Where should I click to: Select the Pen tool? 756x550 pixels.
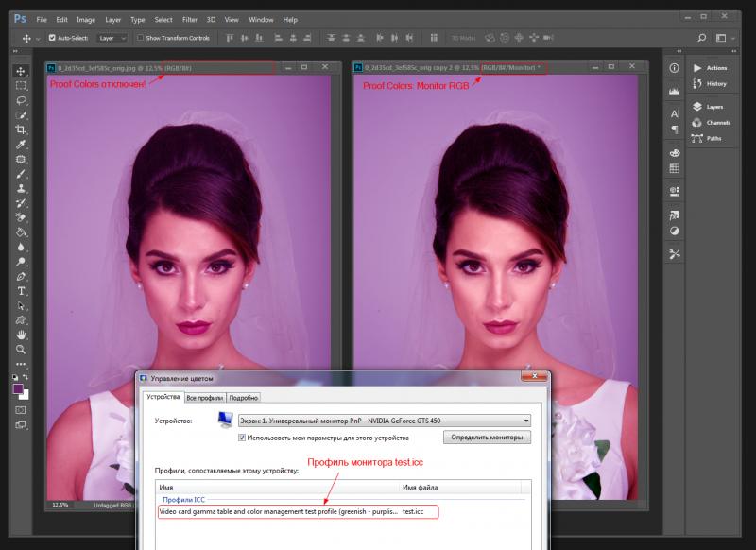pyautogui.click(x=21, y=276)
